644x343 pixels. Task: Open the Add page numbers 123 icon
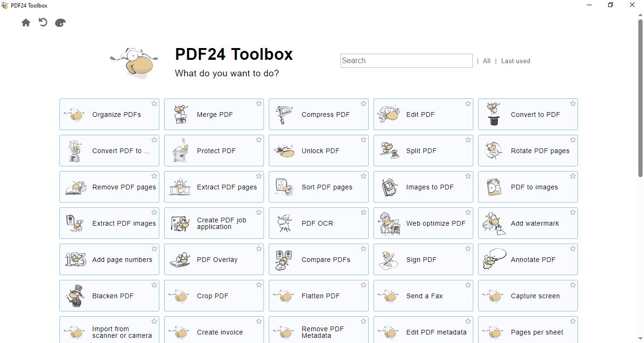pos(75,260)
